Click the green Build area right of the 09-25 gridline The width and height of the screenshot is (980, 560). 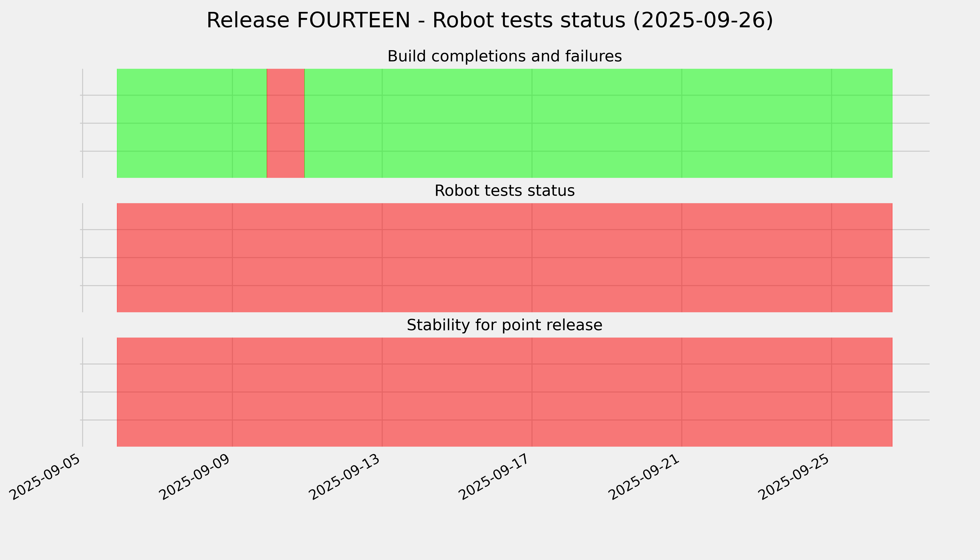[861, 123]
